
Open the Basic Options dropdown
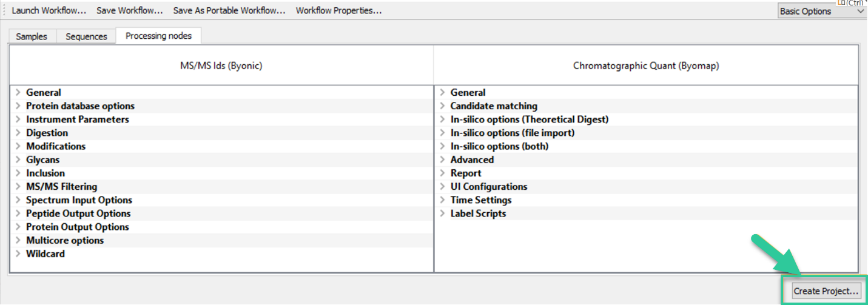[822, 12]
